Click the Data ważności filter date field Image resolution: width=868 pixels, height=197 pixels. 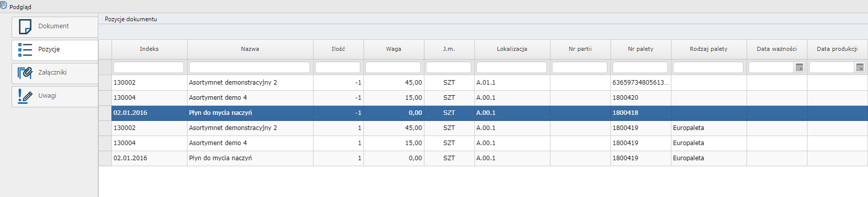pos(771,67)
